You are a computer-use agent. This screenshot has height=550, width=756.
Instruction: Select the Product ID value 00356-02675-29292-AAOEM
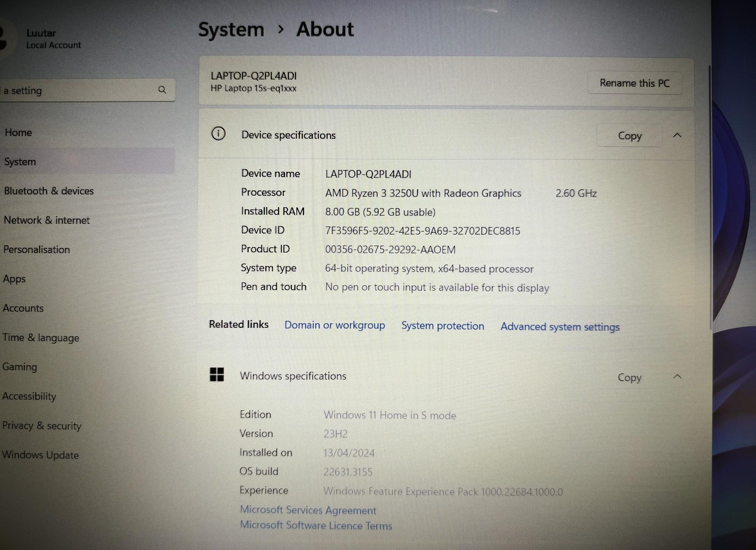(x=390, y=250)
